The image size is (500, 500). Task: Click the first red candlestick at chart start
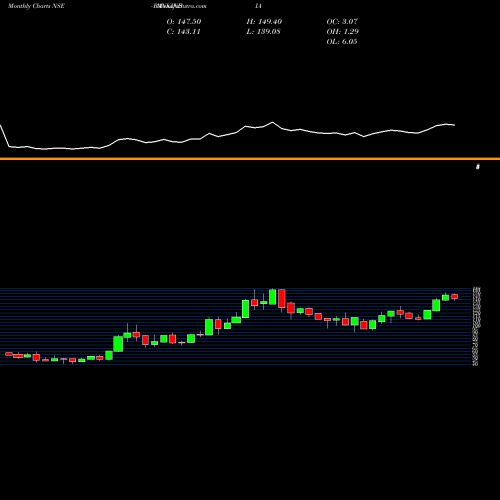(9, 354)
